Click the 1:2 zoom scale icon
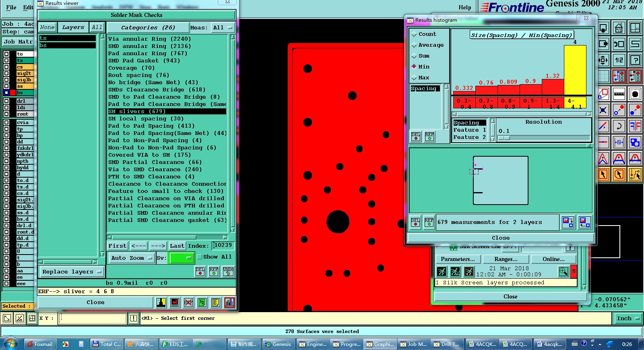The width and height of the screenshot is (644, 350). (619, 60)
